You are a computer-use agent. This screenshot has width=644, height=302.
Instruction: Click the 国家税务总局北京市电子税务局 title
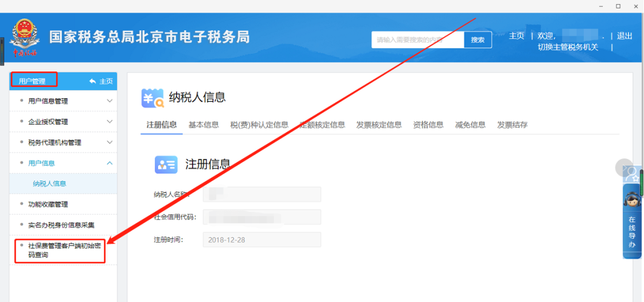tap(150, 37)
